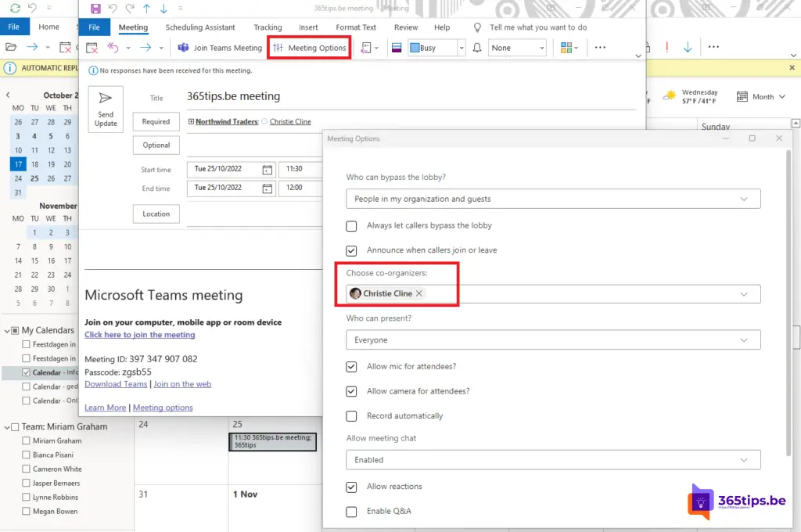Open the Format Text tab
The width and height of the screenshot is (801, 532).
click(x=356, y=27)
